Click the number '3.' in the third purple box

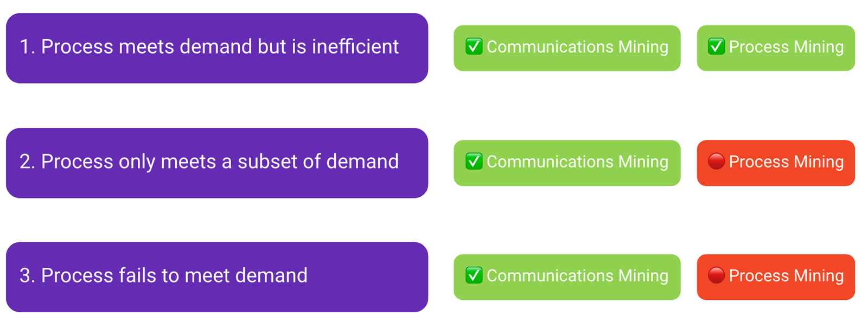pyautogui.click(x=28, y=275)
